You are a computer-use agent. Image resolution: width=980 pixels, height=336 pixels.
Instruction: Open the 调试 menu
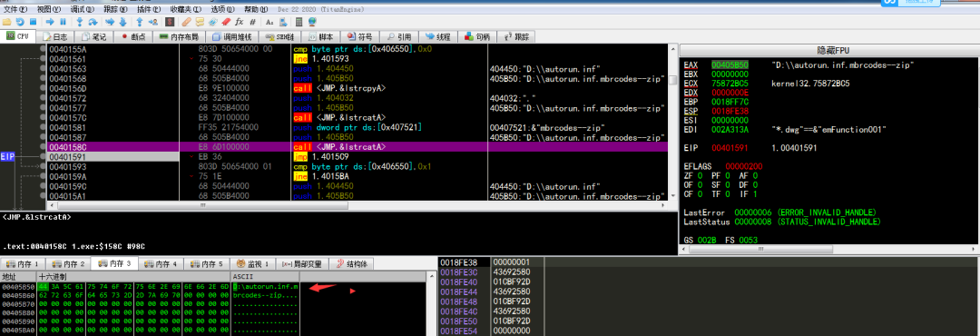[82, 9]
